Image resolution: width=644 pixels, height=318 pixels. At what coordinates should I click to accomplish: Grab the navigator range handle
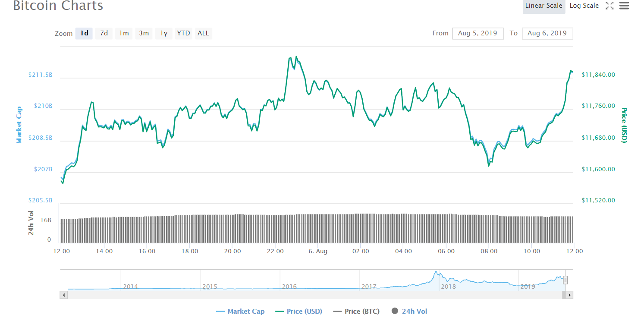[x=565, y=280]
